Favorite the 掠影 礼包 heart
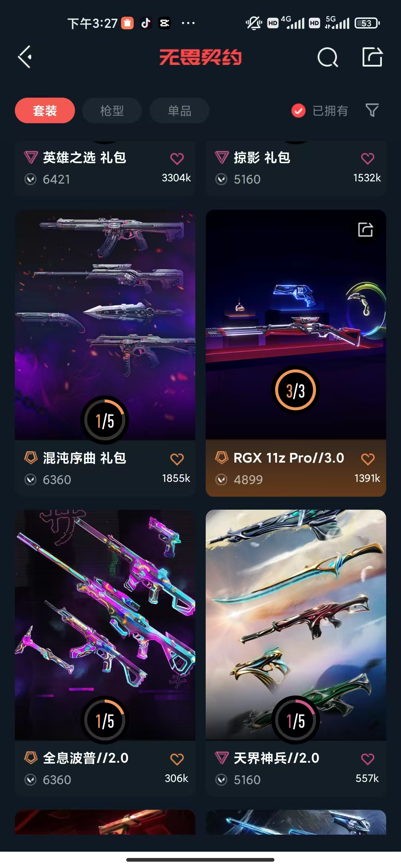The width and height of the screenshot is (401, 868). 368,159
